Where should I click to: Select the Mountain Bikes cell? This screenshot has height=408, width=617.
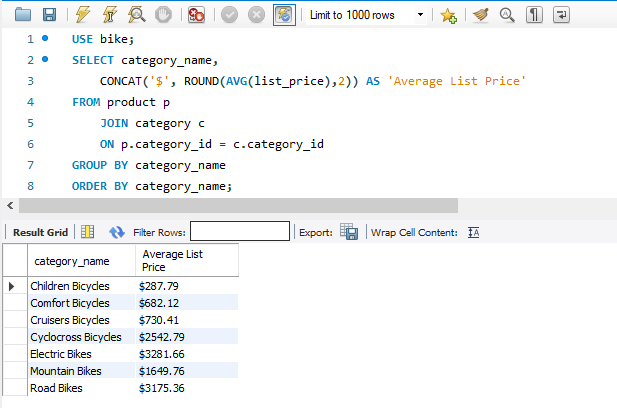pos(81,371)
